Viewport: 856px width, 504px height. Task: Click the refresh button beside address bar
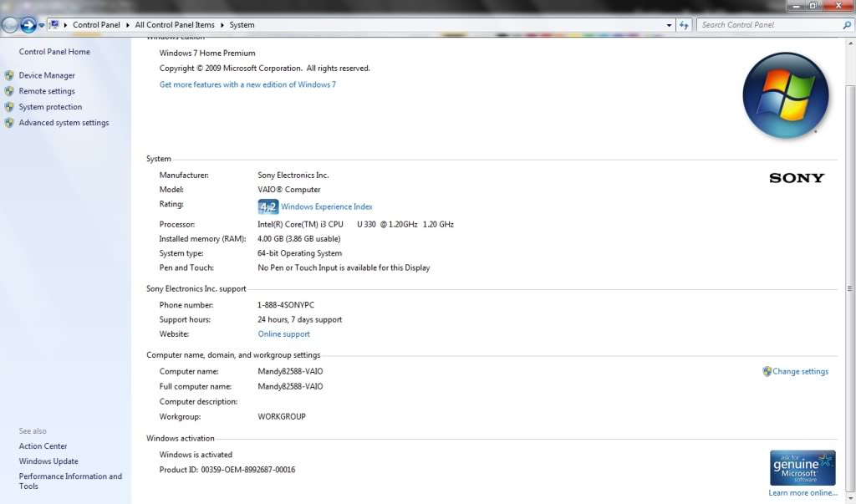pos(684,25)
